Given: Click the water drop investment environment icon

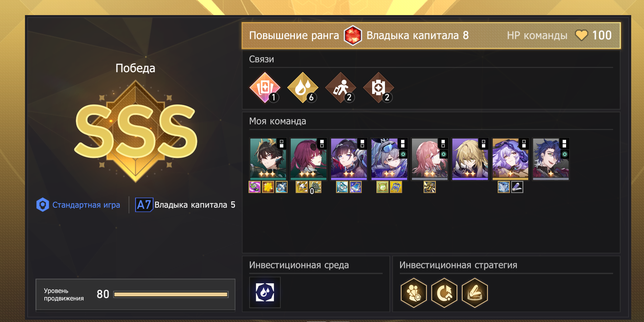Looking at the screenshot, I should click(x=265, y=292).
